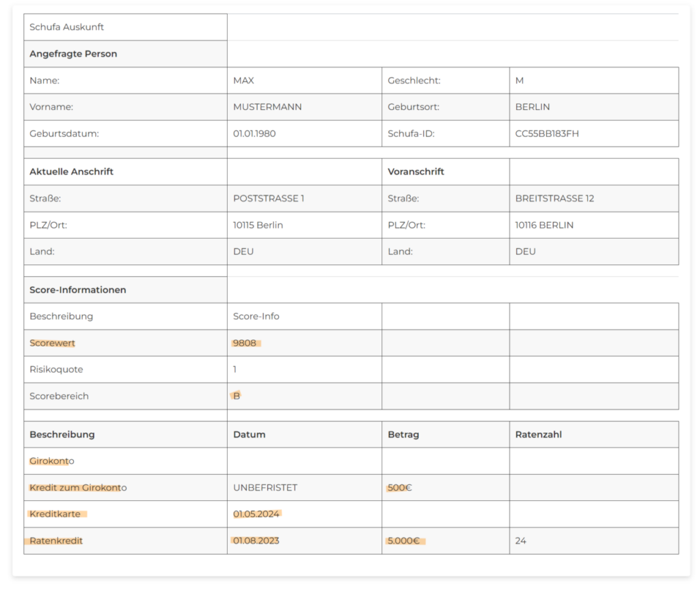Click the Scorebereich value B
Viewport: 700px width, 589px height.
(x=237, y=396)
